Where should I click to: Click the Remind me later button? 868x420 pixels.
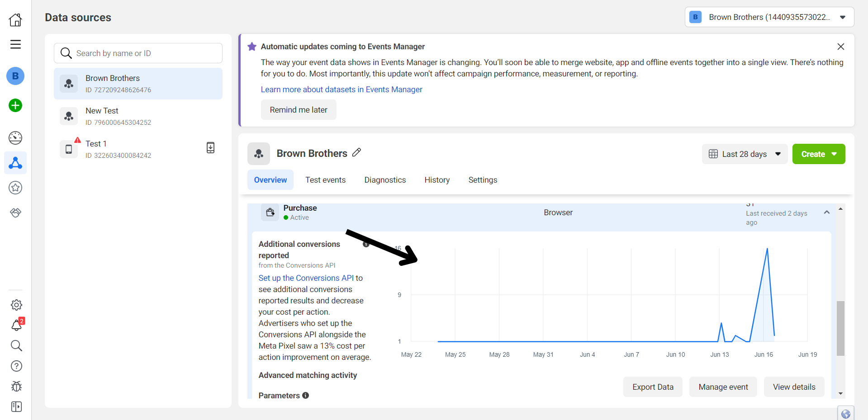click(299, 110)
